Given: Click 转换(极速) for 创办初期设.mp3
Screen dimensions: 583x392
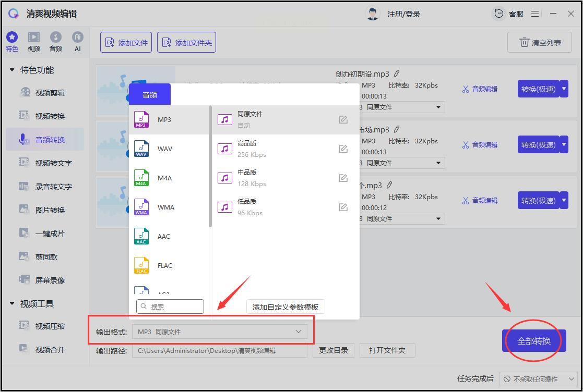Looking at the screenshot, I should click(539, 89).
